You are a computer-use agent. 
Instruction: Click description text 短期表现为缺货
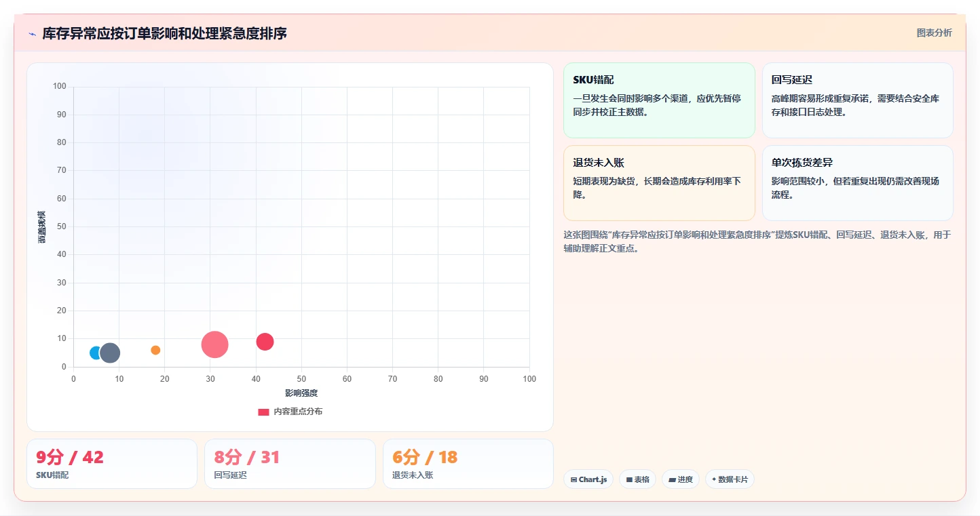click(x=657, y=188)
